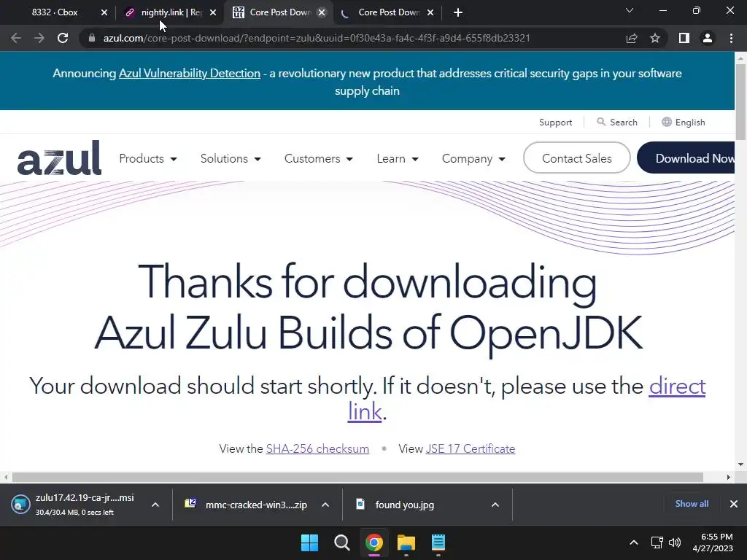The width and height of the screenshot is (747, 560).
Task: Open a new browser tab
Action: pyautogui.click(x=458, y=12)
